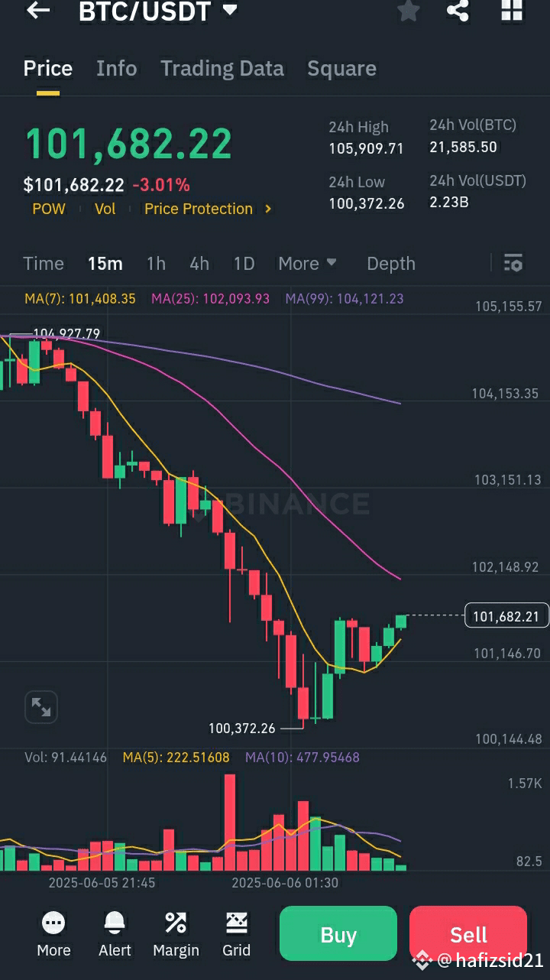Tap the Price Protection label
Screen dimensions: 550x980
(x=199, y=209)
